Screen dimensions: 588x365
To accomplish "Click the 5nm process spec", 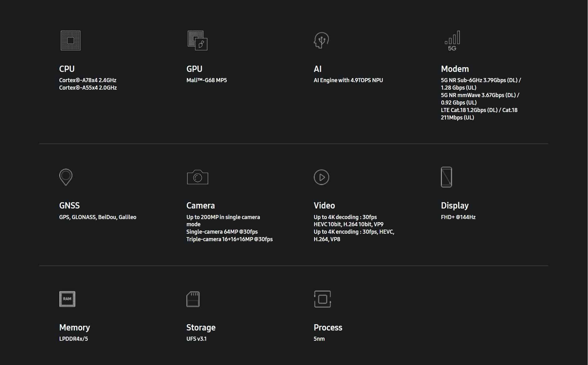I will 319,339.
